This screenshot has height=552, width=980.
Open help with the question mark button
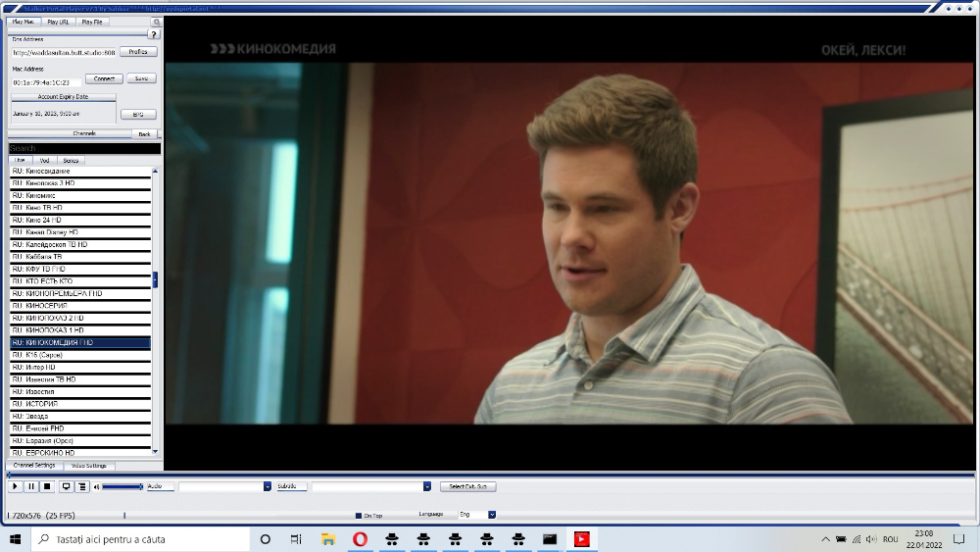[x=154, y=34]
